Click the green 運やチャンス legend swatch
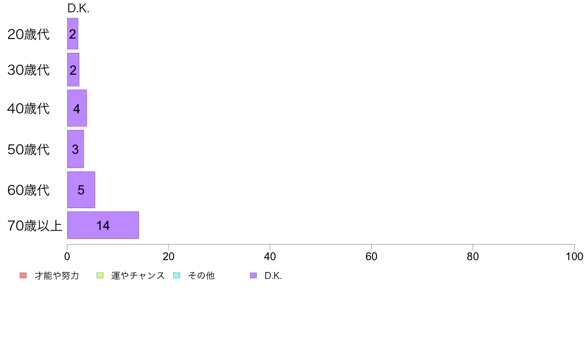This screenshot has height=364, width=588. [100, 275]
